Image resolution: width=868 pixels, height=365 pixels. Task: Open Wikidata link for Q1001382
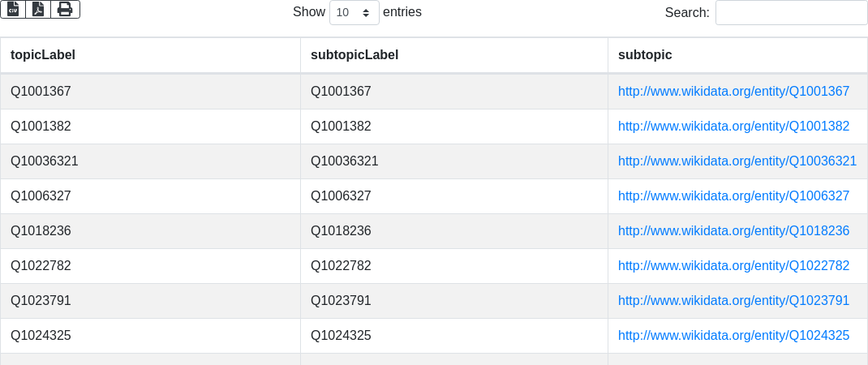coord(733,127)
